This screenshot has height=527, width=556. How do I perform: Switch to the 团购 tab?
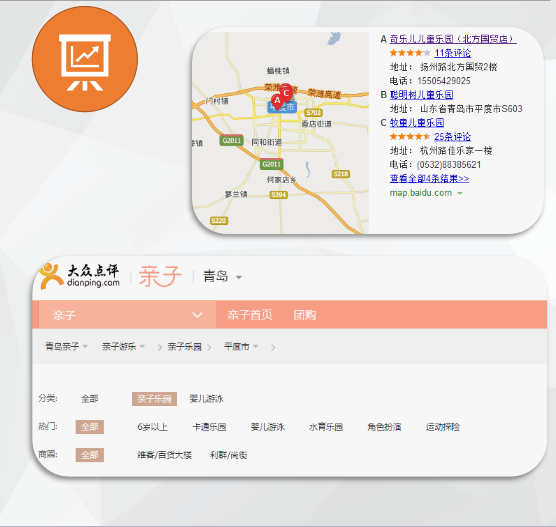(305, 315)
